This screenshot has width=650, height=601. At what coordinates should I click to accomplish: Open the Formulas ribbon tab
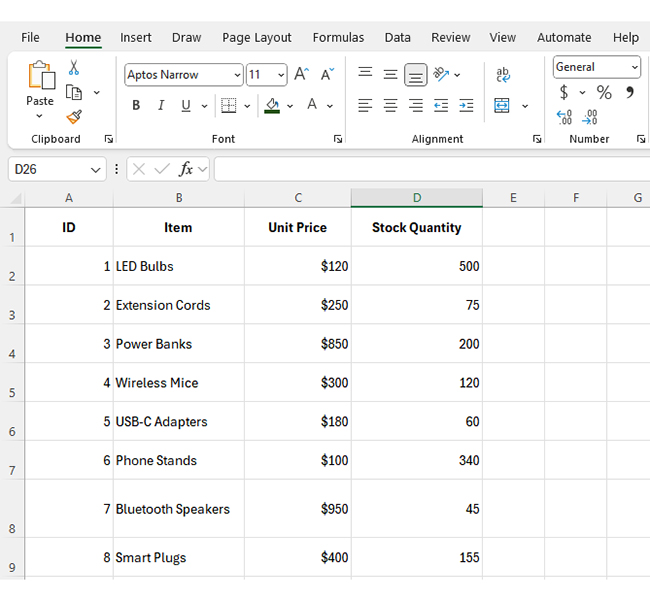pyautogui.click(x=338, y=38)
